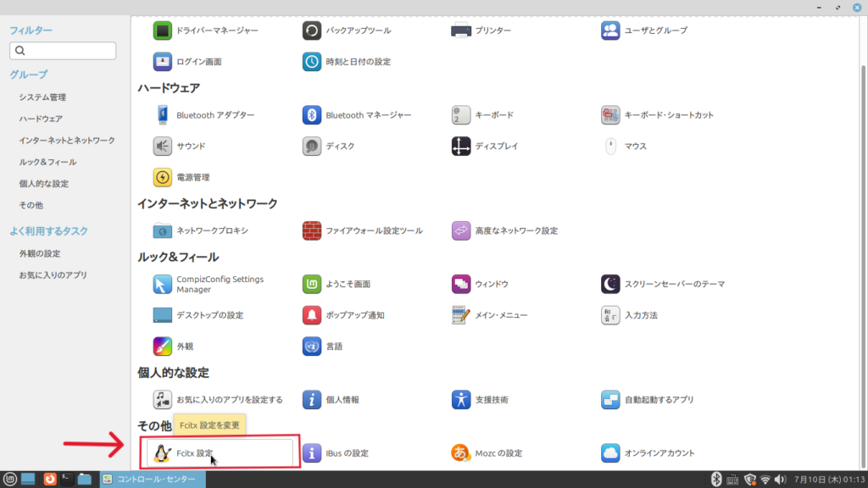Open Bluetooth tray icon
868x488 pixels.
pos(716,480)
